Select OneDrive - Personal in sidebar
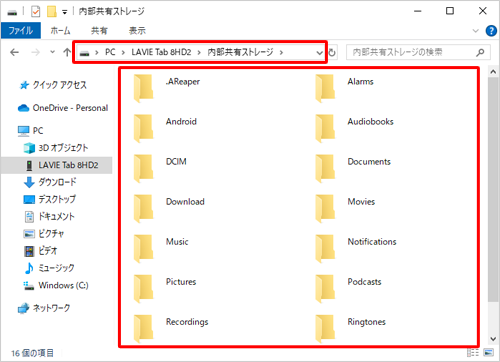Screen dimensions: 500x362 pos(70,108)
